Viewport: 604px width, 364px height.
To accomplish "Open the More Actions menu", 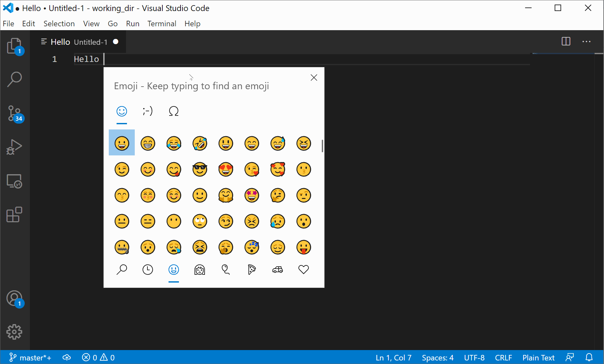I will pyautogui.click(x=586, y=42).
